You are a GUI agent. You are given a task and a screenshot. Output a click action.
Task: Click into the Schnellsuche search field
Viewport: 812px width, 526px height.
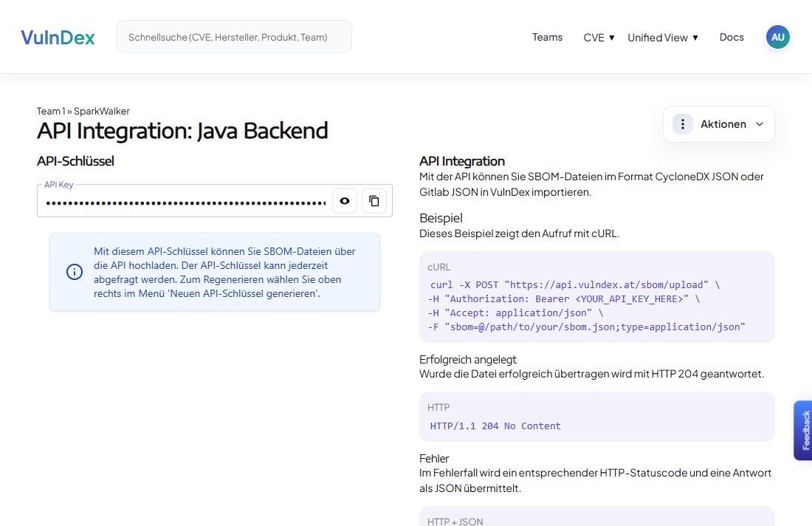click(x=233, y=36)
